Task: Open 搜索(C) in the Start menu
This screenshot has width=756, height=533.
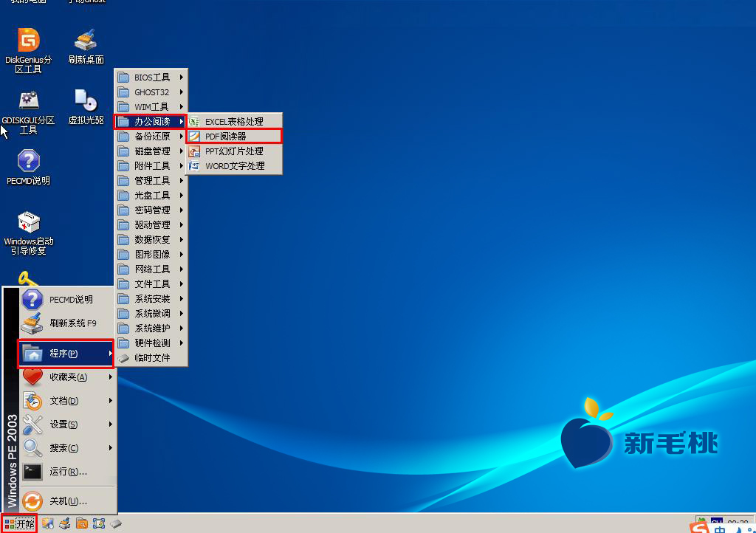Action: tap(67, 447)
